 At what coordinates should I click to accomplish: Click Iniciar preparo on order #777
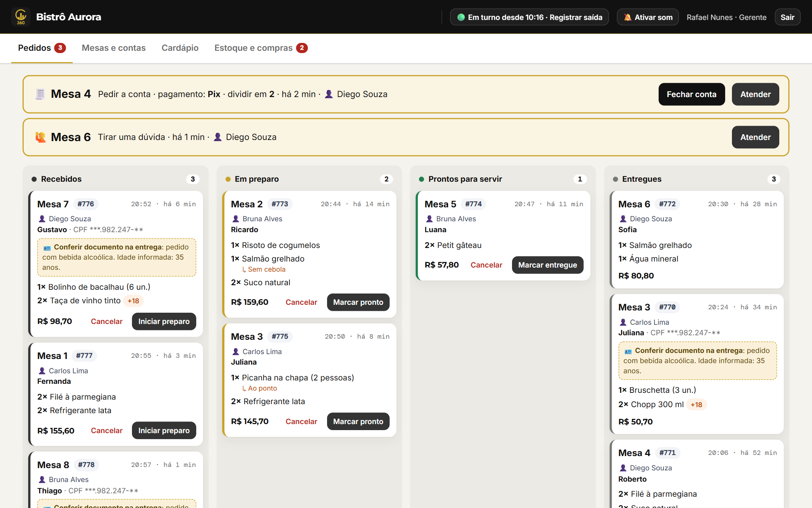(x=164, y=430)
